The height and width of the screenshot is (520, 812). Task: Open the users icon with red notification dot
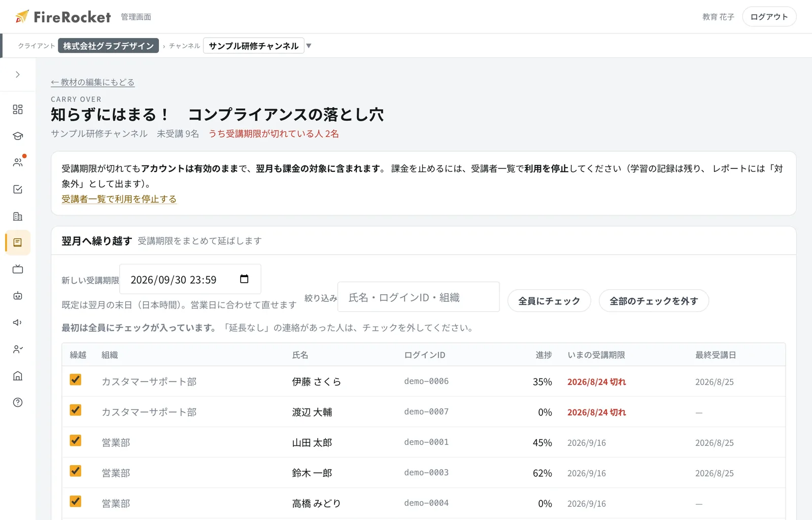click(18, 162)
